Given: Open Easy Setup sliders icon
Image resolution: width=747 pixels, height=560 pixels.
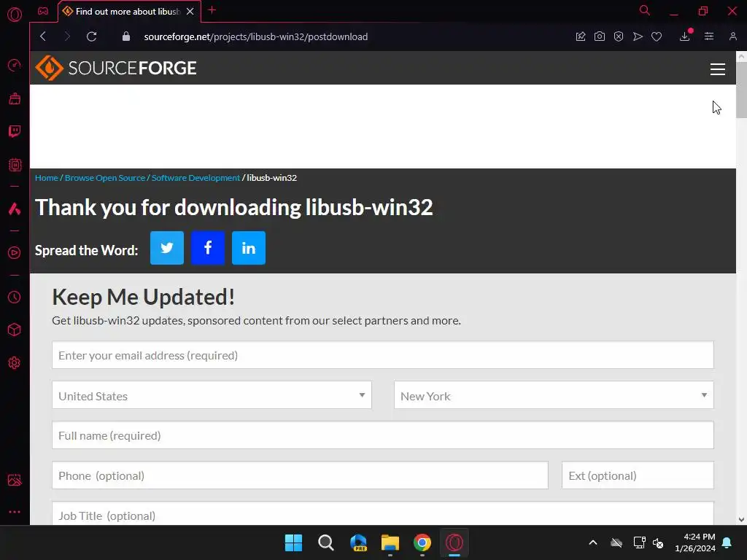Looking at the screenshot, I should pos(709,36).
